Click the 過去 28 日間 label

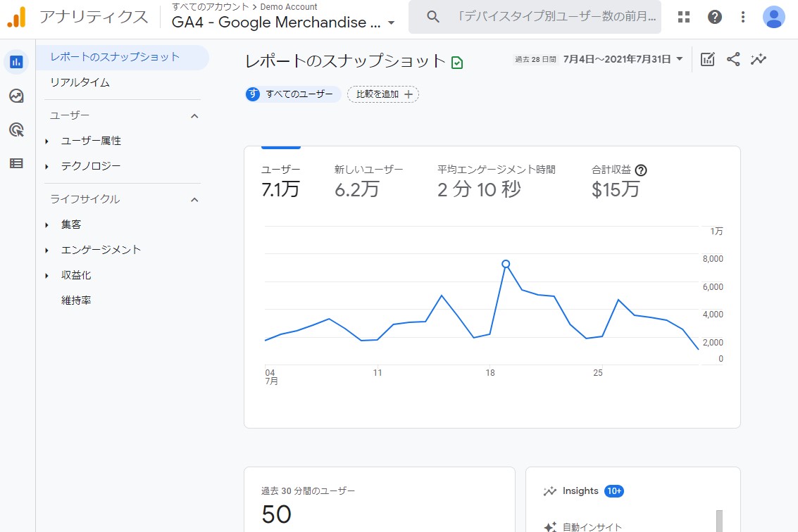535,60
